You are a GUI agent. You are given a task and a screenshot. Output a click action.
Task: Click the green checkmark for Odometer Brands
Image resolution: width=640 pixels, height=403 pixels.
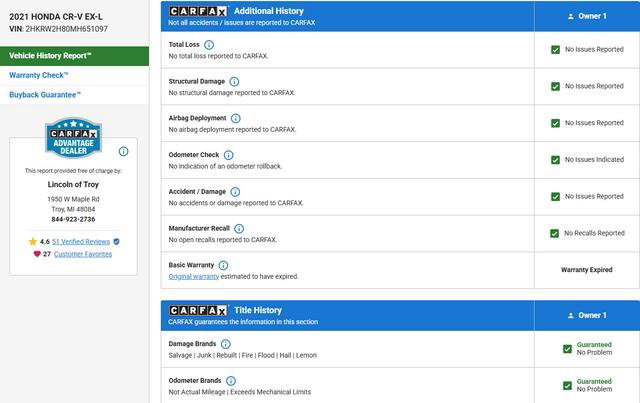coord(567,385)
